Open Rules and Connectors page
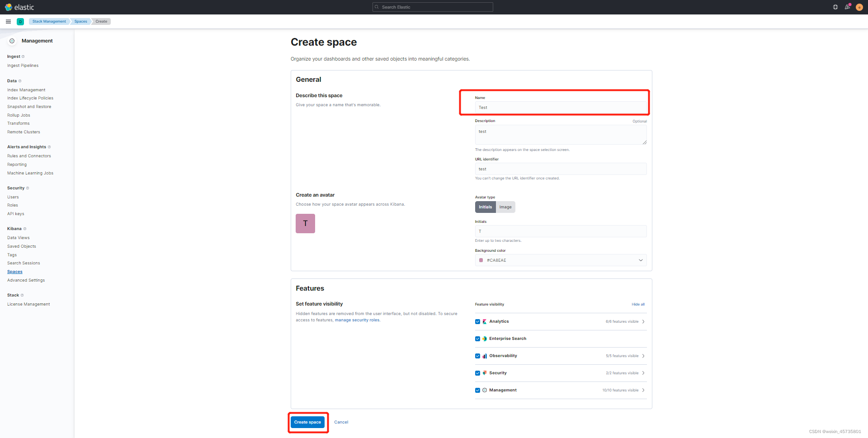The height and width of the screenshot is (438, 868). [x=29, y=156]
